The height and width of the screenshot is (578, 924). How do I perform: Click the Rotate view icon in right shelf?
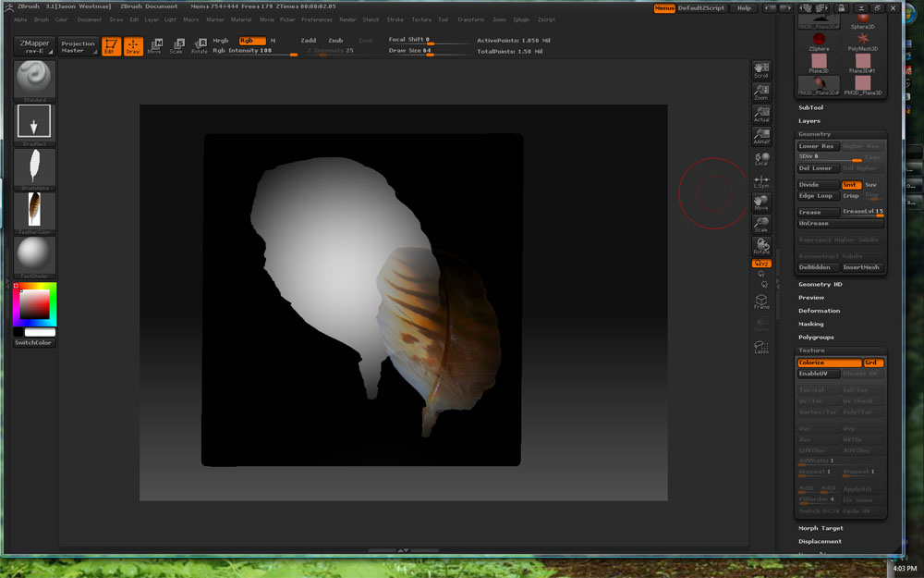pos(761,246)
